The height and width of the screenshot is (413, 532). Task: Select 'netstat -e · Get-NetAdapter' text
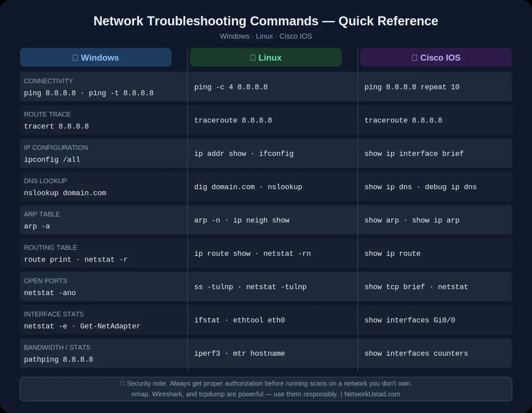pyautogui.click(x=82, y=326)
